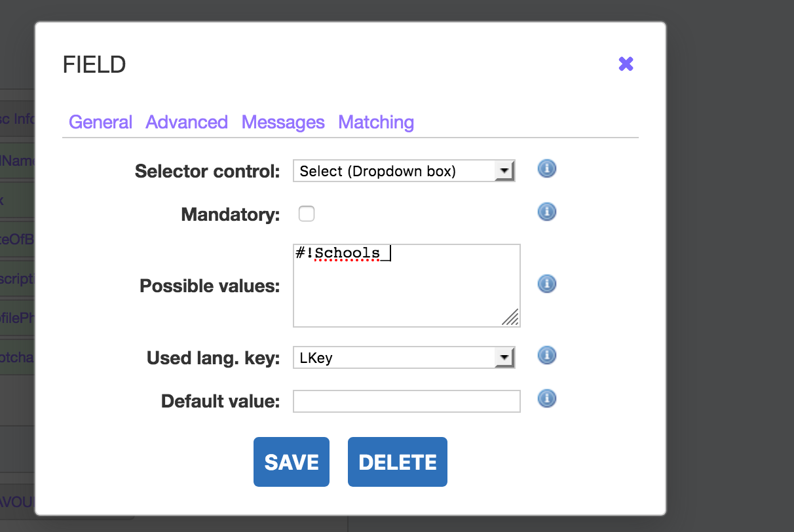Screen dimensions: 794x532
Task: Go to the Messages tab
Action: click(283, 123)
